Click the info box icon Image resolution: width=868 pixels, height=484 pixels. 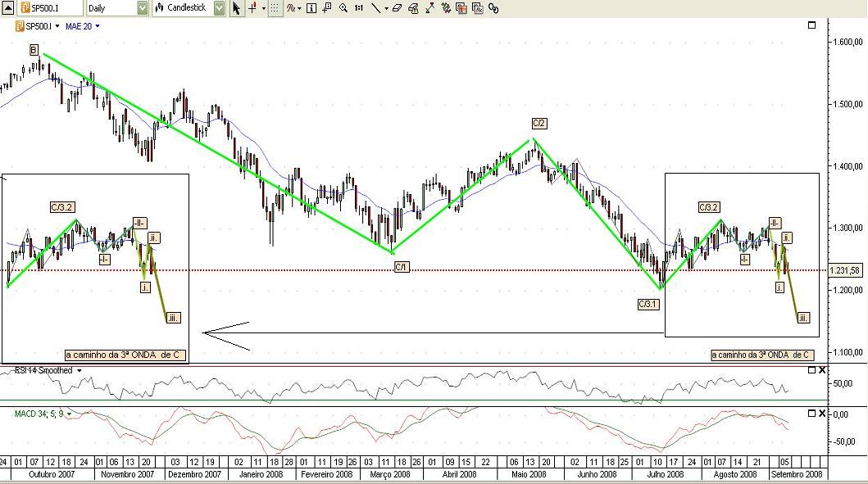(311, 7)
